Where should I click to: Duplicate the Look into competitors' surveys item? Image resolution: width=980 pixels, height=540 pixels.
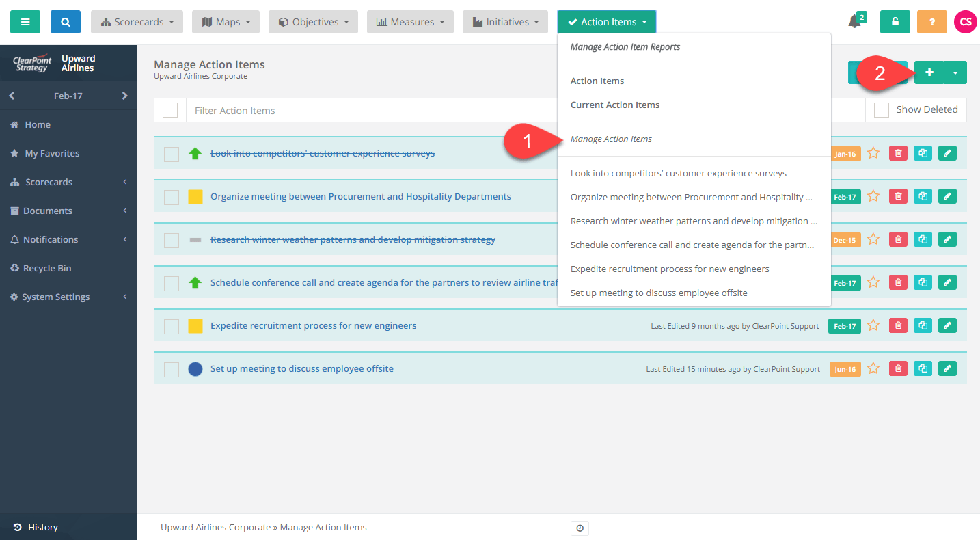923,153
